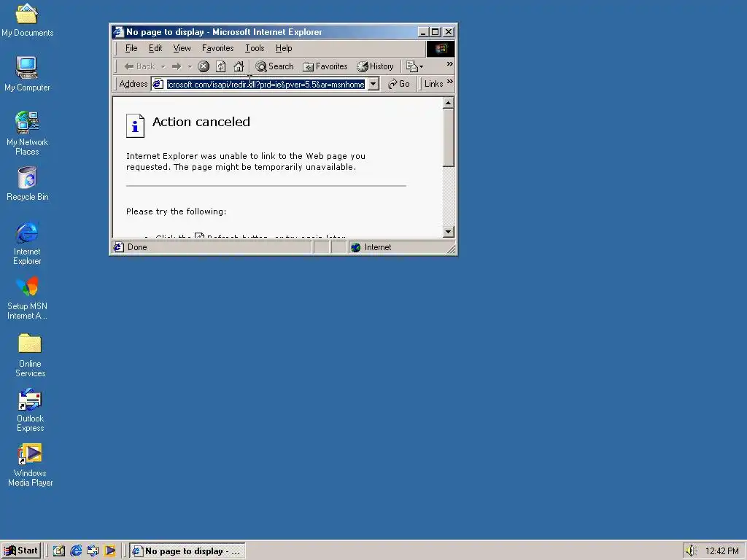This screenshot has height=560, width=747.
Task: Click the vertical scrollbar thumb
Action: (448, 138)
